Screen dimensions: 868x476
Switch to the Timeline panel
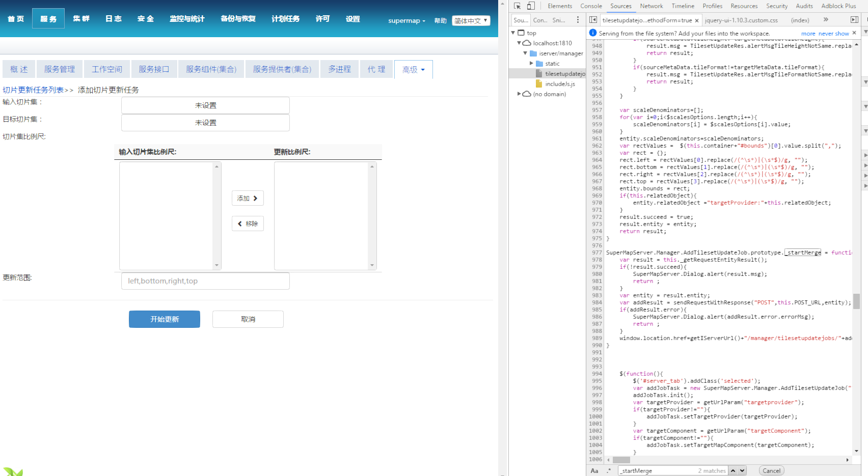[x=683, y=6]
